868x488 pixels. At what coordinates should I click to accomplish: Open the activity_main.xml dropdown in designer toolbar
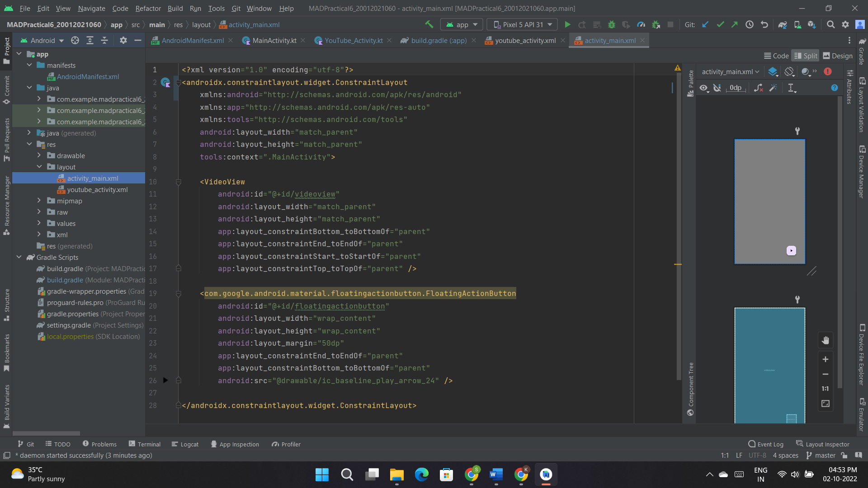pos(730,71)
